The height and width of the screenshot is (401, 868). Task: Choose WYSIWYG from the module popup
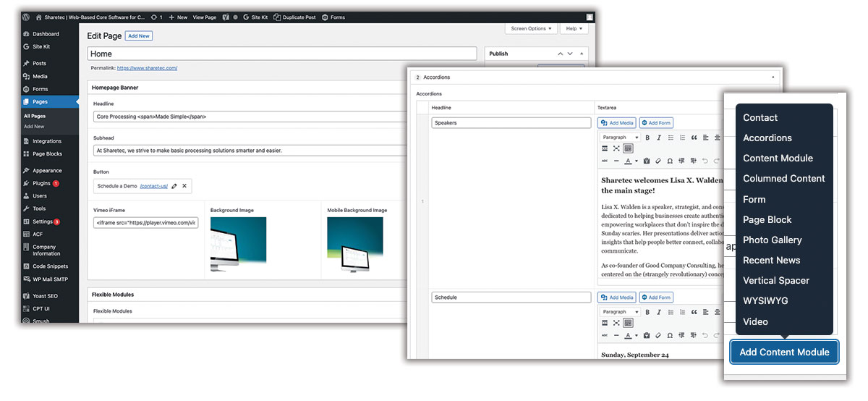765,300
